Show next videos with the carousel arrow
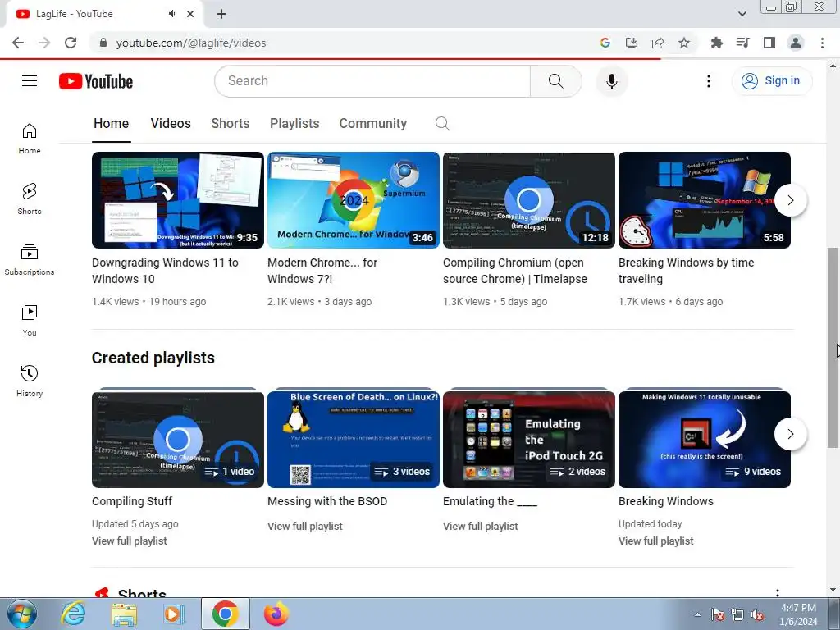Viewport: 840px width, 630px height. tap(790, 200)
